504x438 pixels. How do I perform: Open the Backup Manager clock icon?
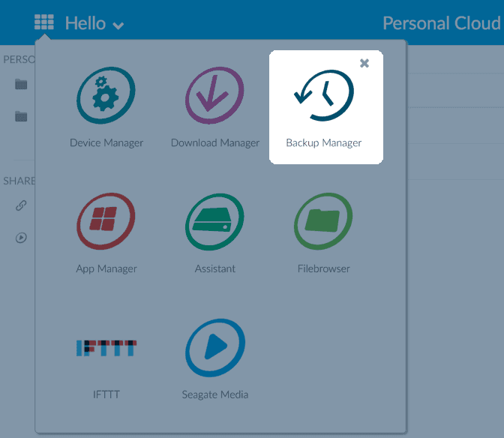(324, 95)
